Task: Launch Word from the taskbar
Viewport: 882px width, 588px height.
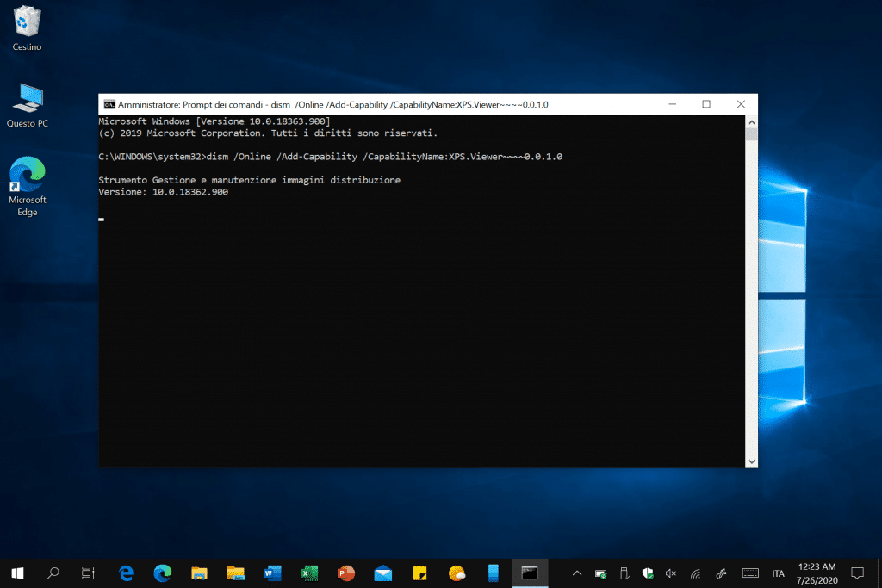Action: 272,573
